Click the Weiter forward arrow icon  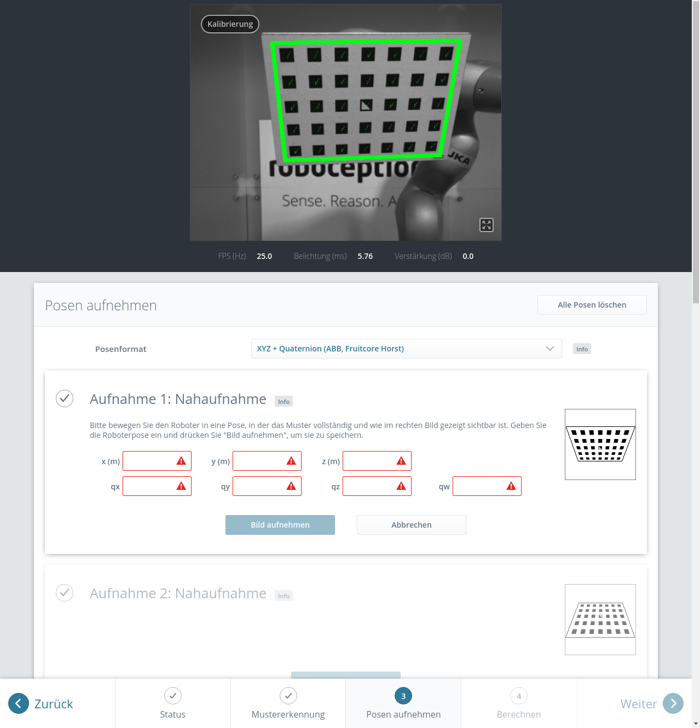pyautogui.click(x=673, y=703)
